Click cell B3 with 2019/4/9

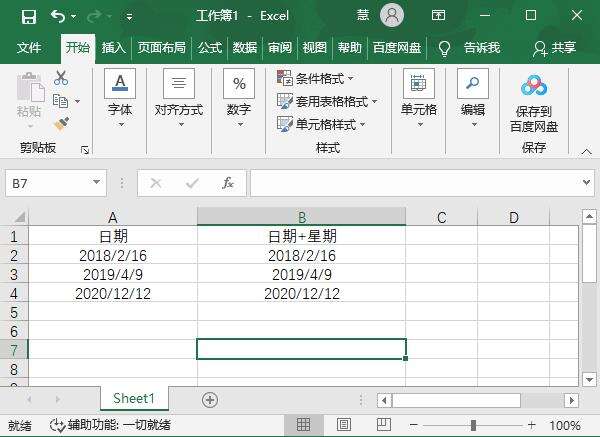coord(302,274)
